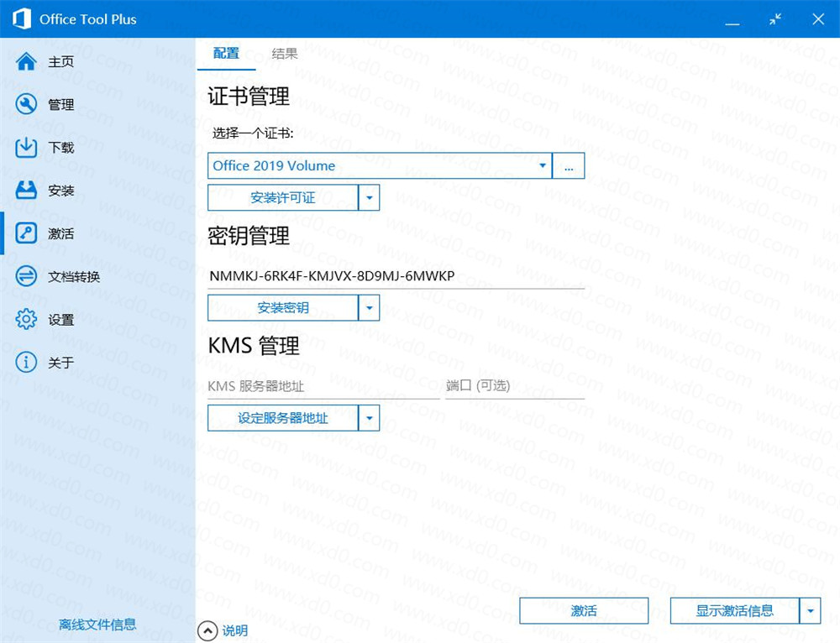Select the 安装 sidebar label

pos(61,191)
